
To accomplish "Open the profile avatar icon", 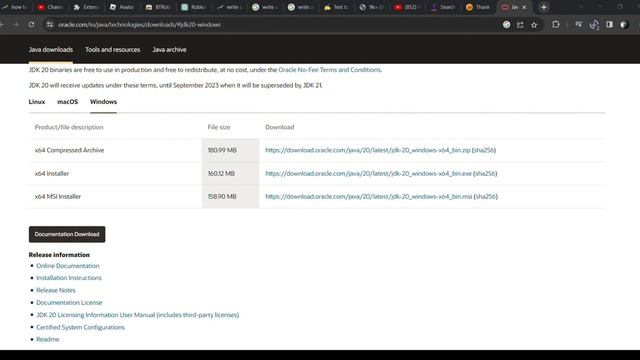I will coord(624,24).
